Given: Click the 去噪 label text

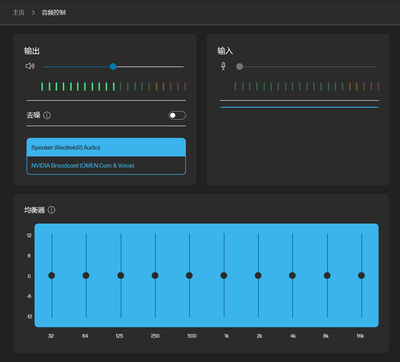Looking at the screenshot, I should [33, 115].
